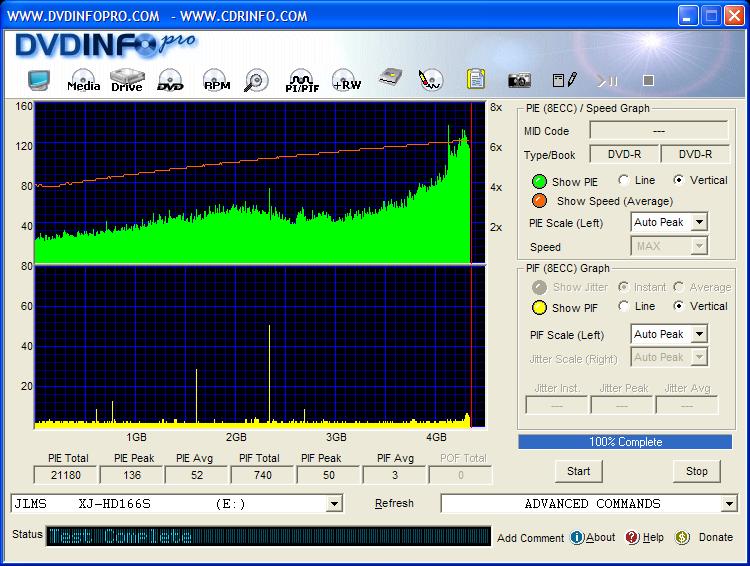Toggle the yellow Show PIF indicator
This screenshot has width=750, height=566.
tap(540, 308)
